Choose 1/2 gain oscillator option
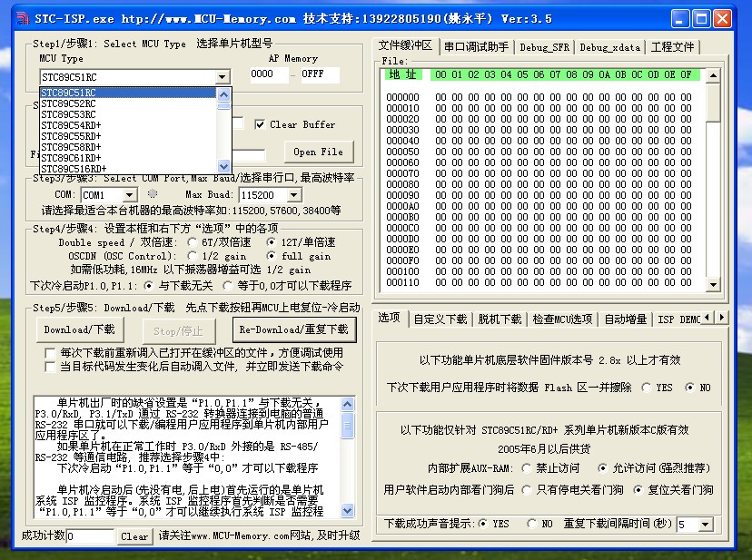Viewport: 752px width, 560px height. click(x=193, y=256)
